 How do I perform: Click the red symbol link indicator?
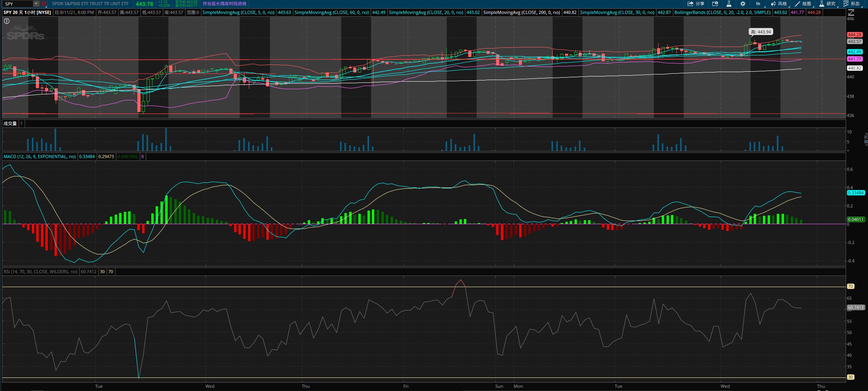44,4
